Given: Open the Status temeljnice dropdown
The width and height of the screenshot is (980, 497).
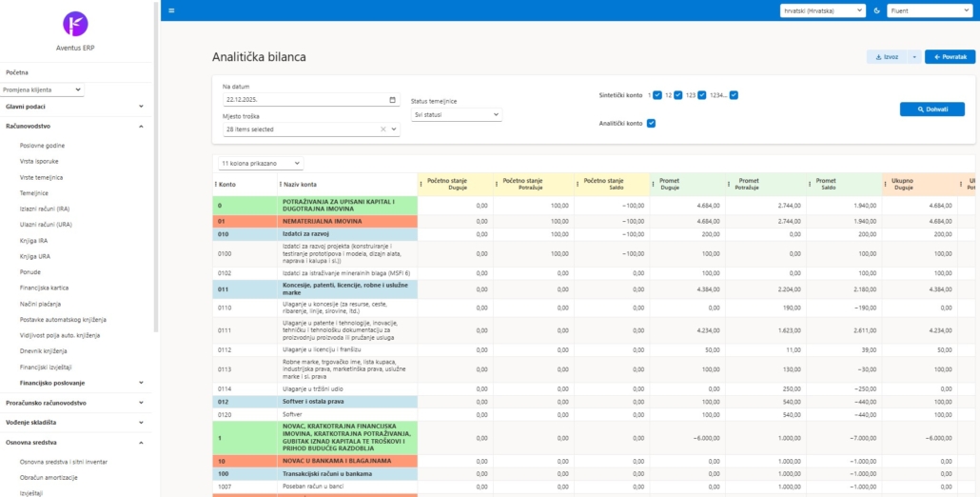Looking at the screenshot, I should (x=456, y=114).
